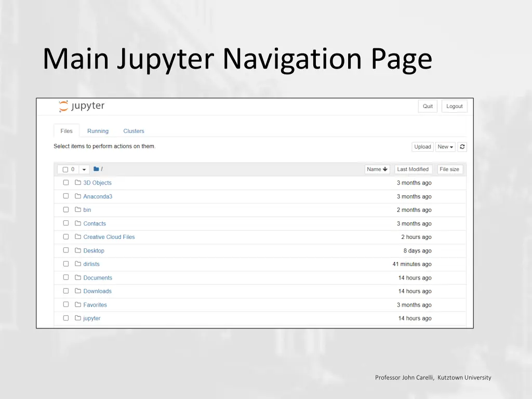Check the jupyter folder checkbox
The image size is (532, 399).
pyautogui.click(x=66, y=318)
